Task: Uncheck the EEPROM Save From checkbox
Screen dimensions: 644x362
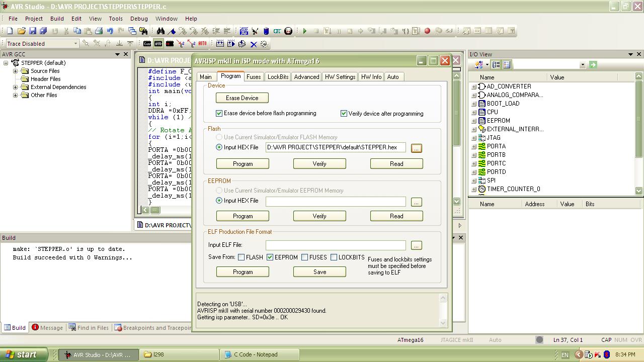Action: point(270,257)
